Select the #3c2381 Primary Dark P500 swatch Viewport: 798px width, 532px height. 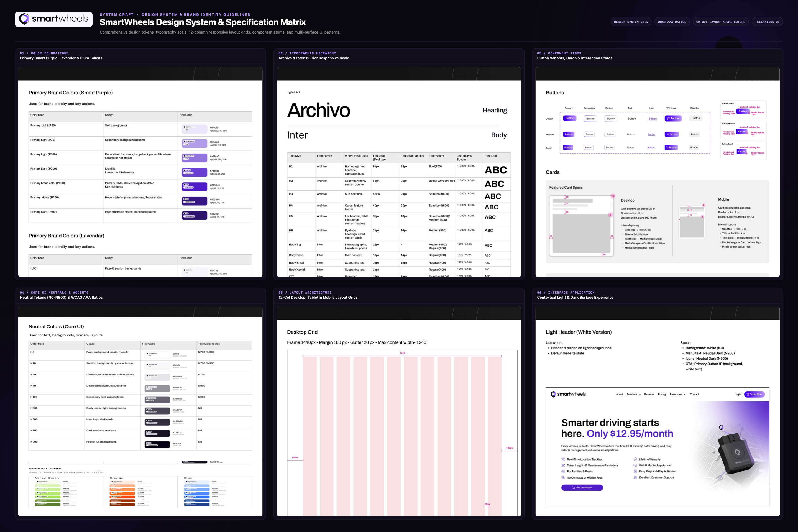pos(195,216)
